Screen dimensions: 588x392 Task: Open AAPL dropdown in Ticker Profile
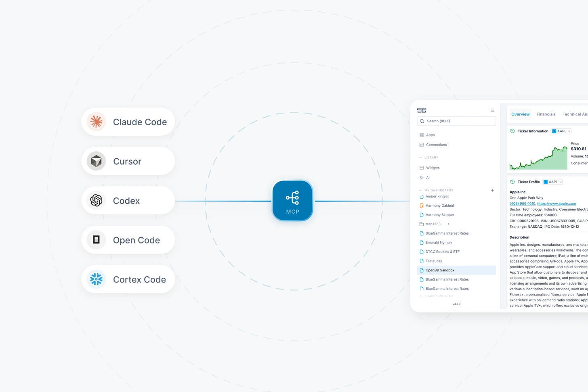click(552, 182)
